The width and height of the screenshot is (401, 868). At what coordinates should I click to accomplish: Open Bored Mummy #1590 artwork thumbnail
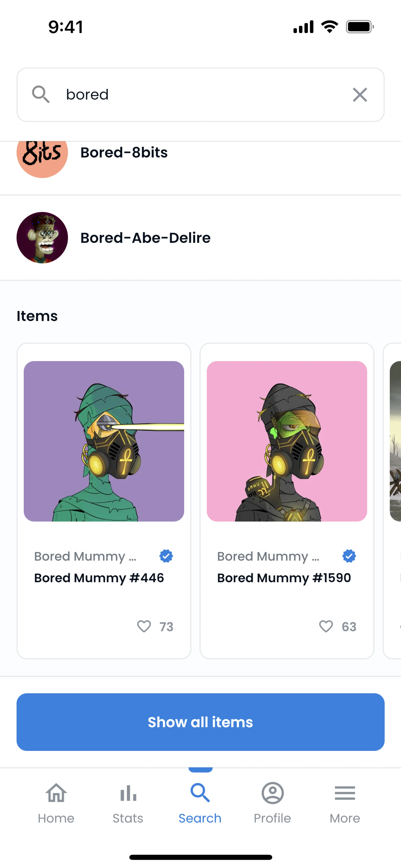(x=287, y=441)
